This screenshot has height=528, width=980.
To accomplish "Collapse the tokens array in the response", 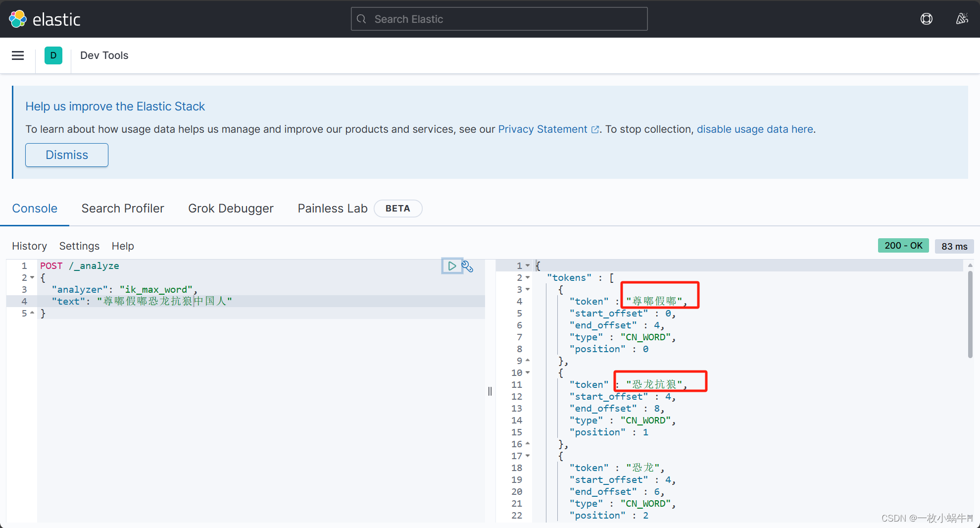I will pyautogui.click(x=528, y=277).
